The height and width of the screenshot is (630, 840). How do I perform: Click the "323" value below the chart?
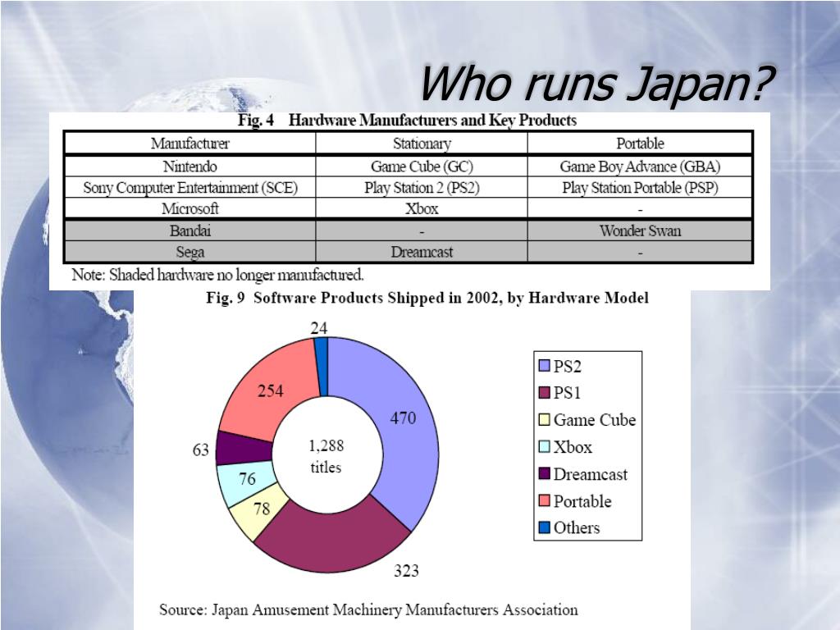coord(406,571)
